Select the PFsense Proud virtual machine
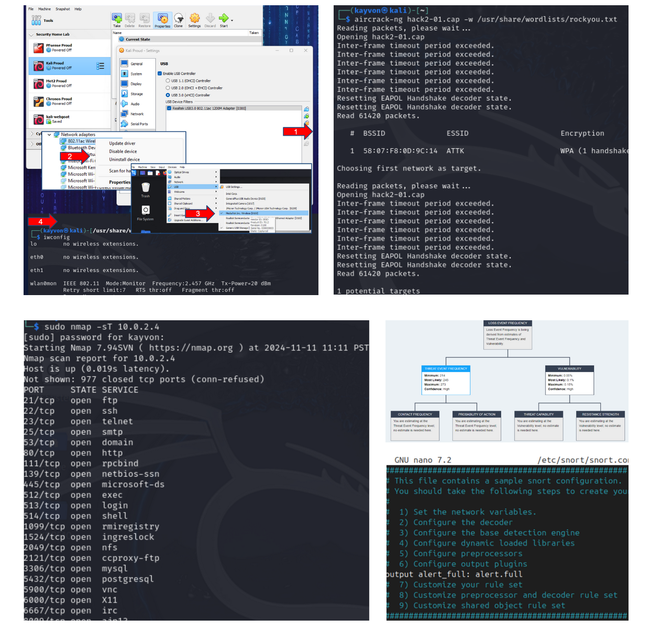 tap(59, 48)
